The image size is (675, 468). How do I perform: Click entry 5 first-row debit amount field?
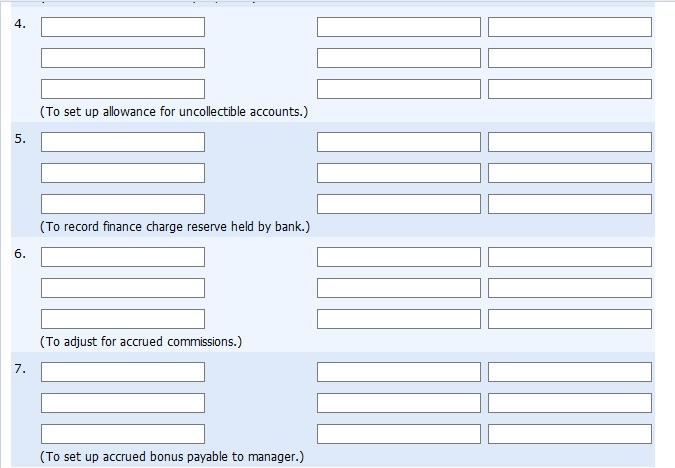coord(399,142)
